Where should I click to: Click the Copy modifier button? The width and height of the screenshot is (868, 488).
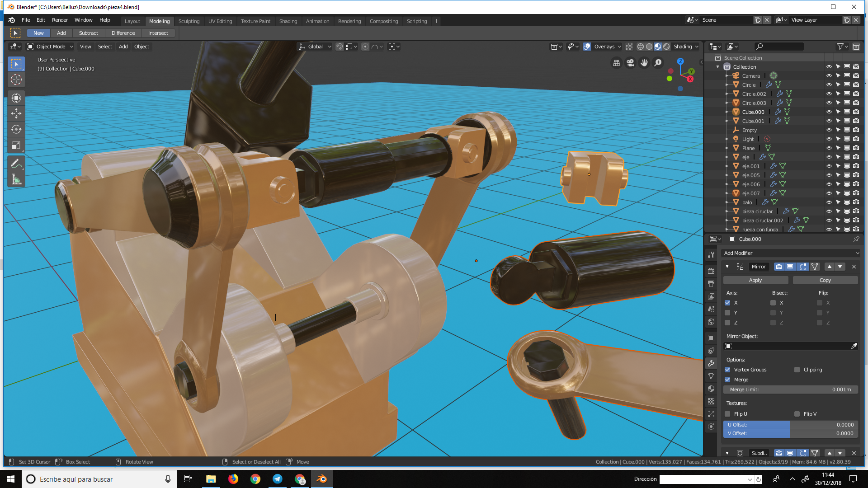coord(825,280)
